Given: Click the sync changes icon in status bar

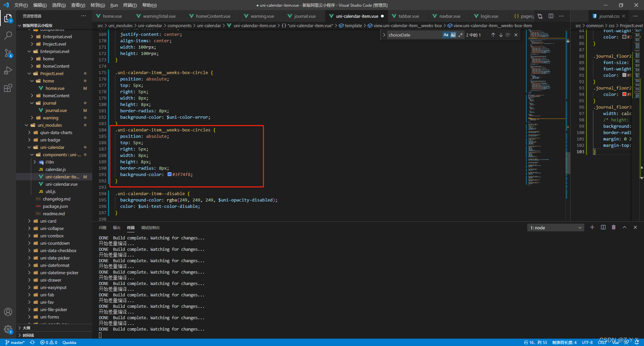Looking at the screenshot, I should (x=32, y=342).
